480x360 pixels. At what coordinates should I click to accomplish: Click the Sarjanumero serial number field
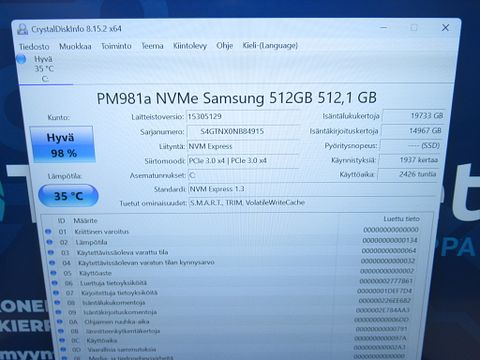tap(244, 131)
